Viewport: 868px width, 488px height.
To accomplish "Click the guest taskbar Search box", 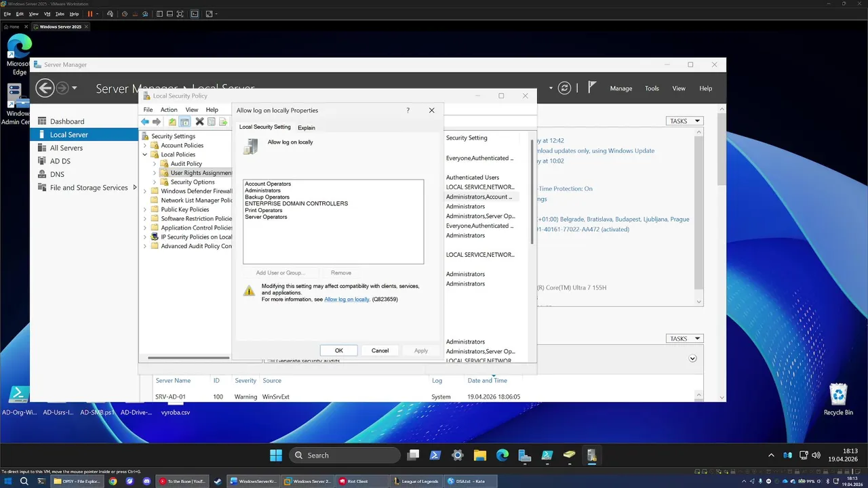I will 344,455.
